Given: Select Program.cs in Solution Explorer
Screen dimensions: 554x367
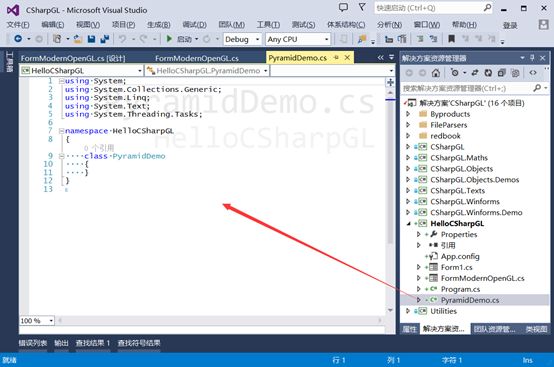Looking at the screenshot, I should (460, 289).
